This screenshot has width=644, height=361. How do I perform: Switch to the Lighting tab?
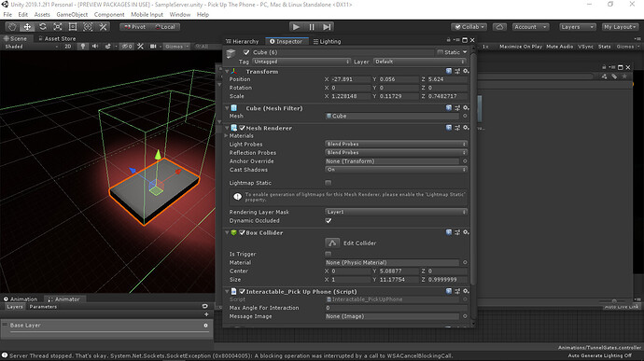(327, 41)
